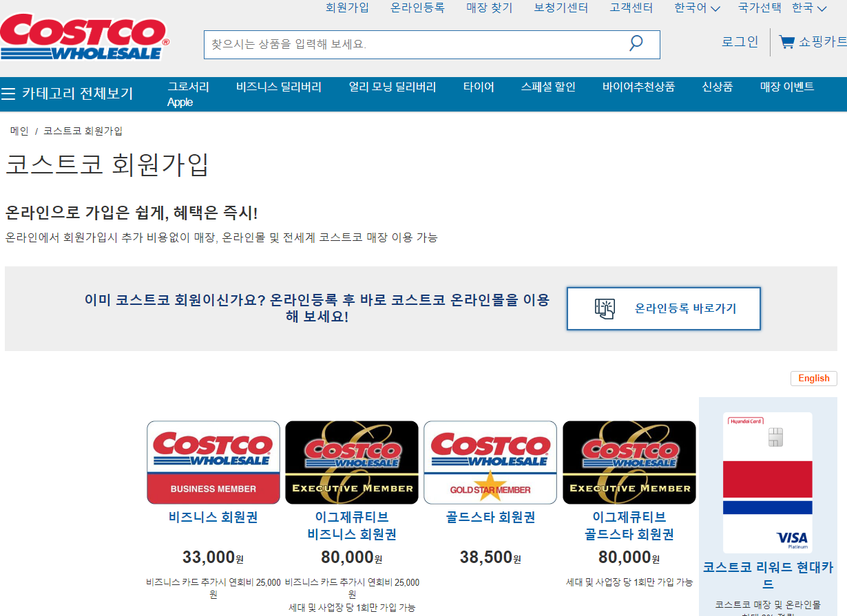
Task: Select the Executive Member card above 비즈니스 회원권
Action: click(352, 463)
